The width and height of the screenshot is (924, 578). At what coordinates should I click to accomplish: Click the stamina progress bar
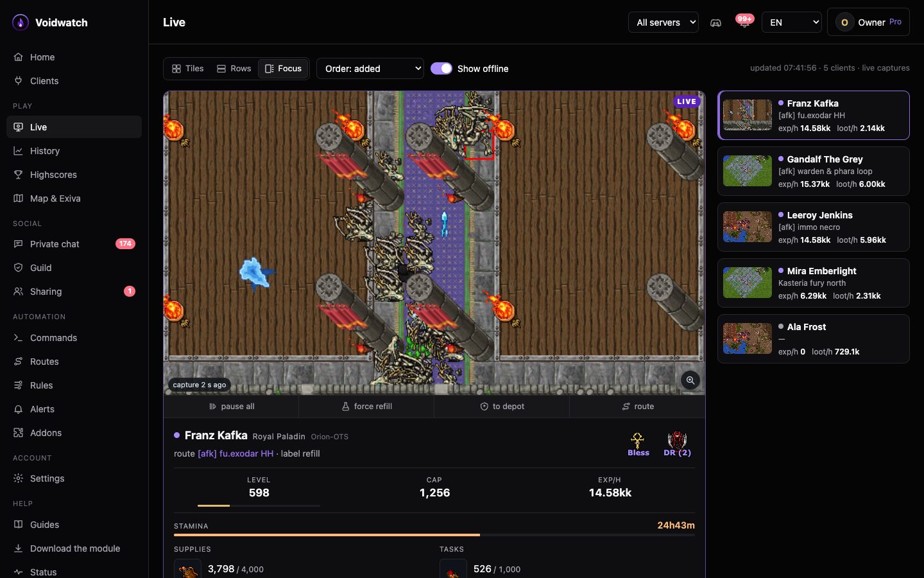coord(434,535)
